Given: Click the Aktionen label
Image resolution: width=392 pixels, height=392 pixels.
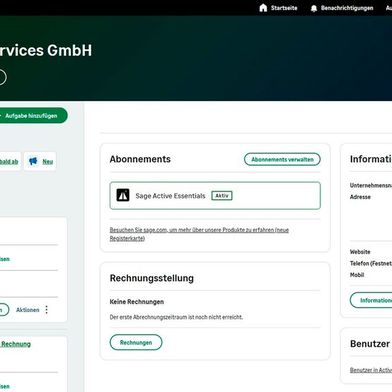Looking at the screenshot, I should click(28, 310).
